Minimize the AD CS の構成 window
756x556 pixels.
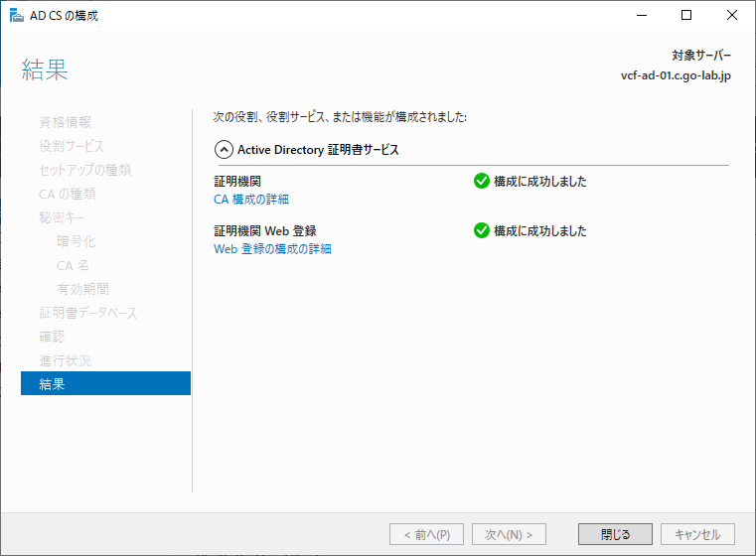(x=642, y=16)
